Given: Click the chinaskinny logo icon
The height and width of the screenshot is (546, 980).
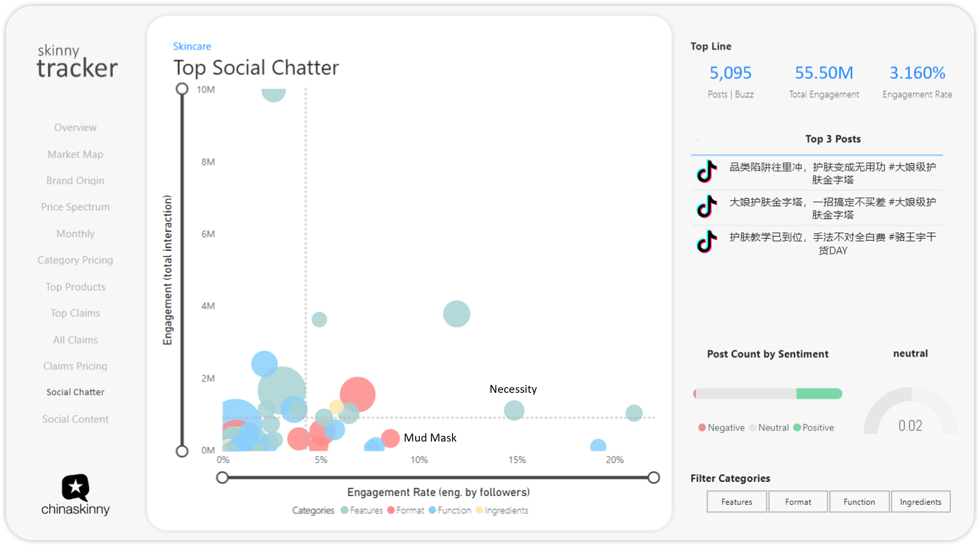Looking at the screenshot, I should 75,487.
